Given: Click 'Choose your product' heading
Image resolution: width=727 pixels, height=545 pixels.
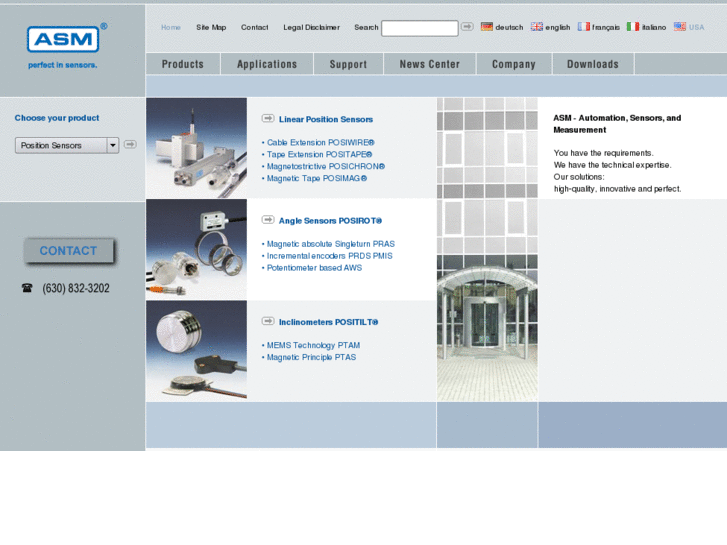Looking at the screenshot, I should point(57,118).
